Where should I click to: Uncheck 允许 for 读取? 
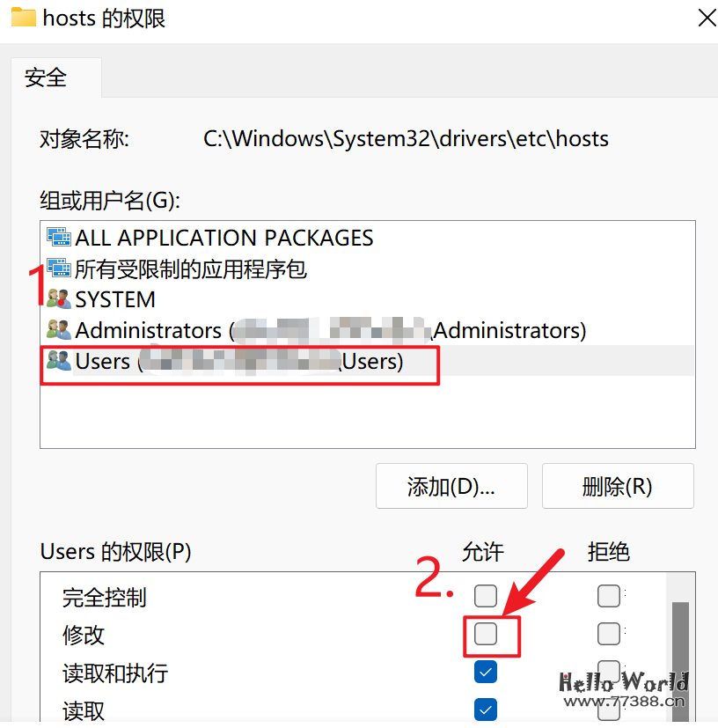pyautogui.click(x=485, y=710)
